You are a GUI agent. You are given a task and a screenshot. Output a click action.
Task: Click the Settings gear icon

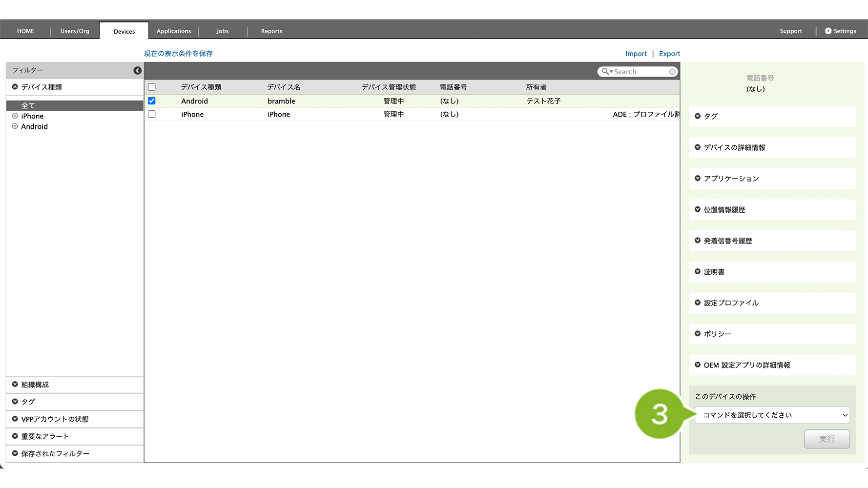click(x=828, y=31)
